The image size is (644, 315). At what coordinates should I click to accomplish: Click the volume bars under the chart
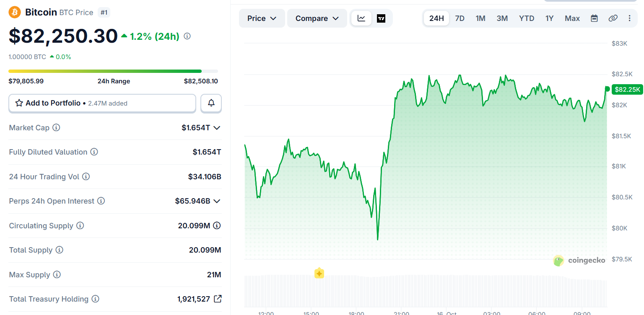point(425,291)
